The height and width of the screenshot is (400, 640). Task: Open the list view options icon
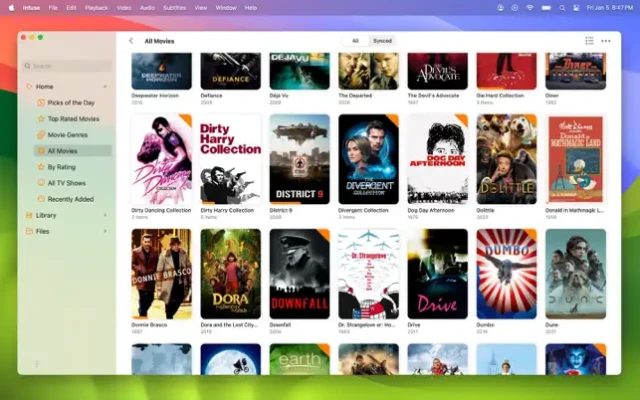(589, 41)
